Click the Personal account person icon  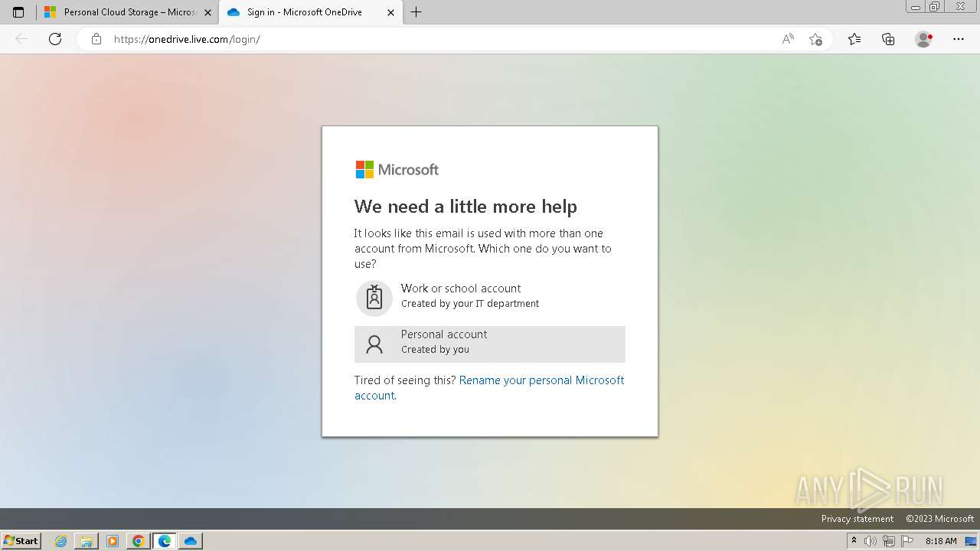pos(374,344)
